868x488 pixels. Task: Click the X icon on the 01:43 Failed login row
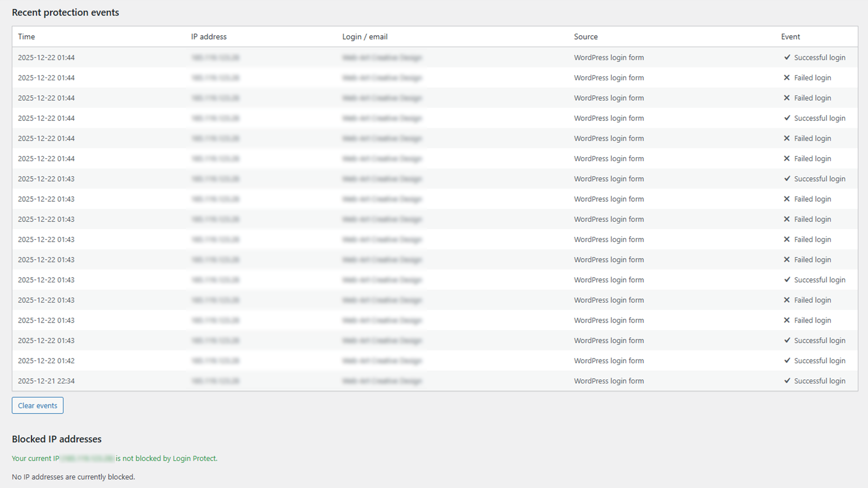coord(787,199)
